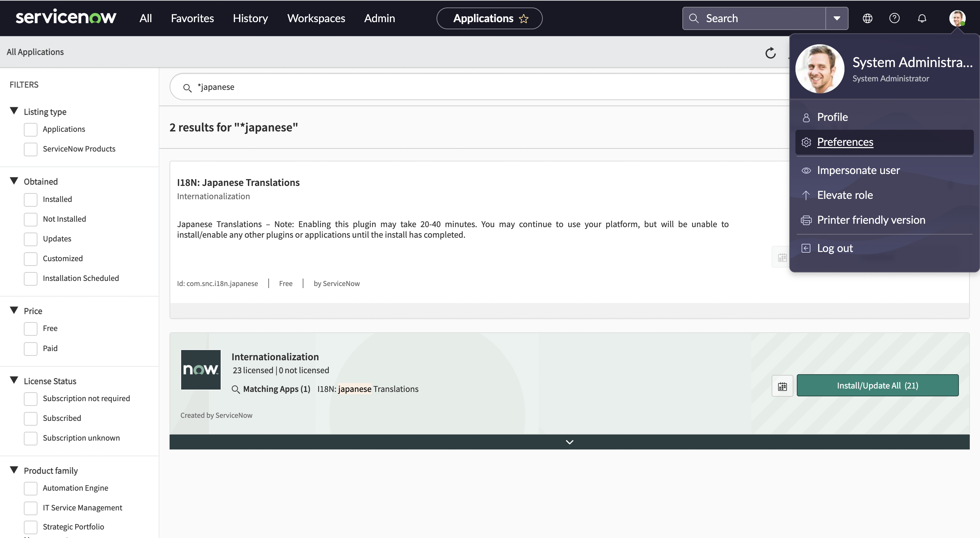The image size is (980, 538).
Task: Open Preferences link in user menu
Action: (845, 142)
